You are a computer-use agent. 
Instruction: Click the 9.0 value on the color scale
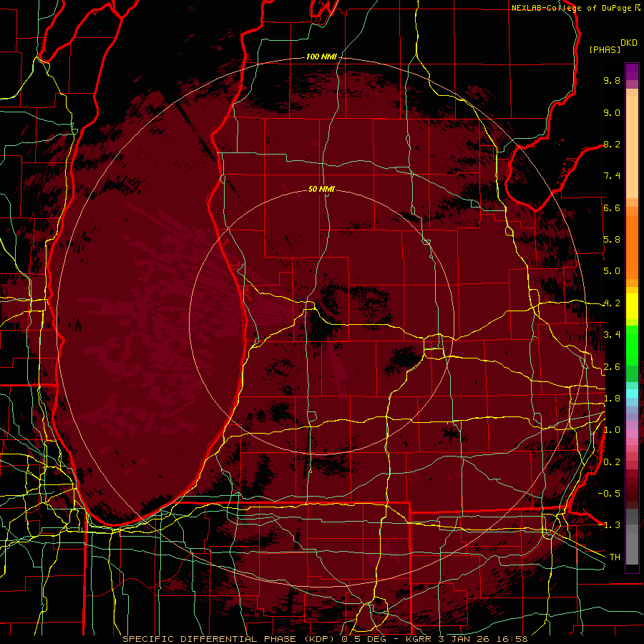point(612,112)
